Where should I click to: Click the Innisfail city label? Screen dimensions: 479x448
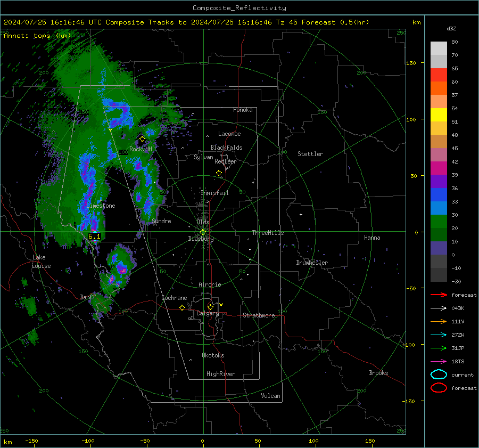click(214, 193)
